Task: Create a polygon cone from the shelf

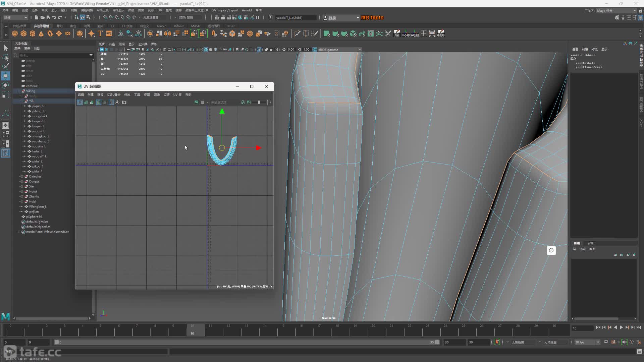Action: pos(41,34)
